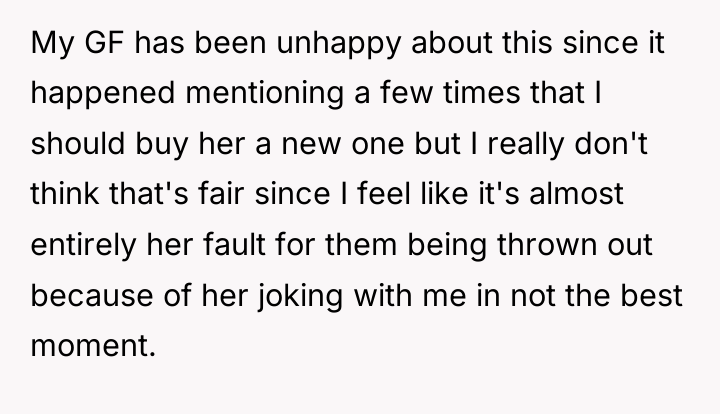Click the word "unhappy" in the first line
720x414 pixels.
tap(338, 44)
